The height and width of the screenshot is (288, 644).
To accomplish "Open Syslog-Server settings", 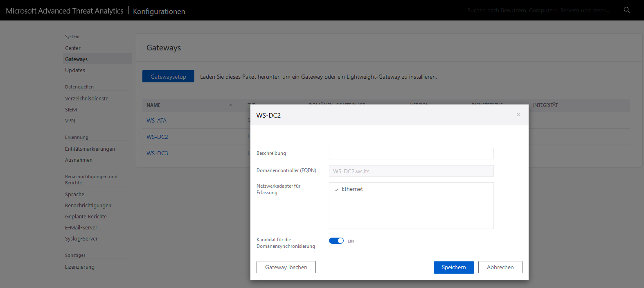I will pyautogui.click(x=81, y=238).
